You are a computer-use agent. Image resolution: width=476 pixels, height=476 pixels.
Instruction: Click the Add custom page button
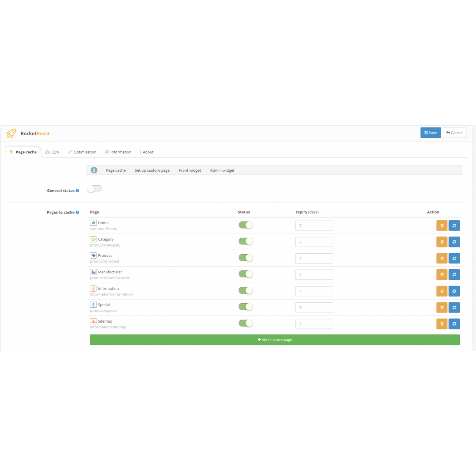coord(275,340)
